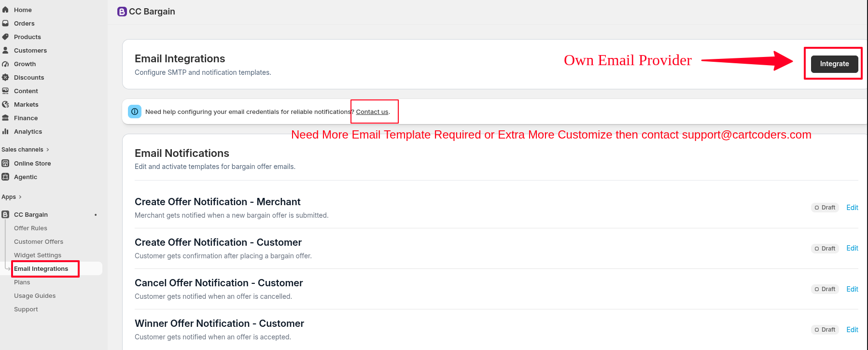Open the Plans page

22,282
